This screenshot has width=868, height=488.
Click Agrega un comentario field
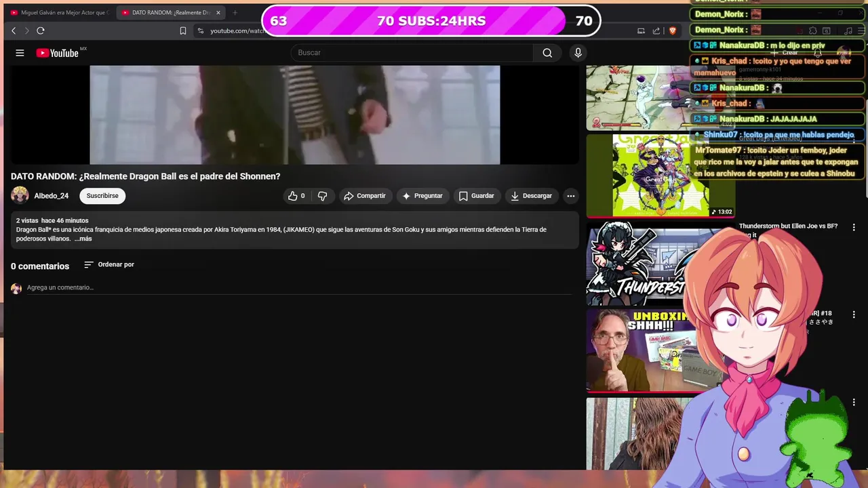click(x=298, y=288)
